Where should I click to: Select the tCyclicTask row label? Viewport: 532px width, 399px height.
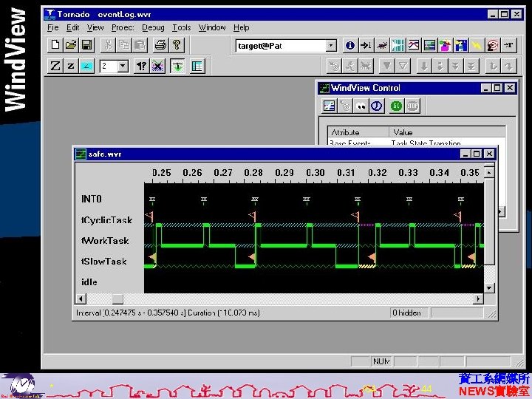(x=106, y=220)
